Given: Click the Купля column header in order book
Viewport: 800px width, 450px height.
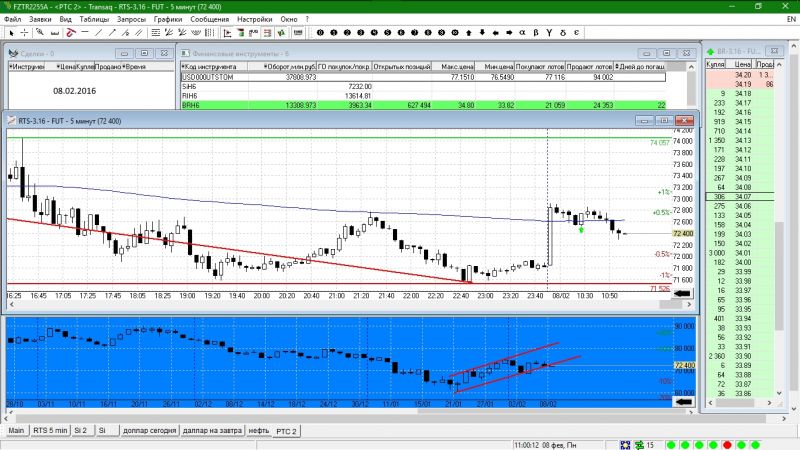Looking at the screenshot, I should point(715,64).
